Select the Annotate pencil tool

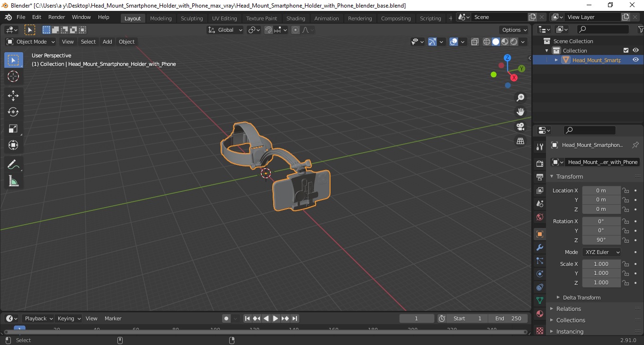[13, 165]
